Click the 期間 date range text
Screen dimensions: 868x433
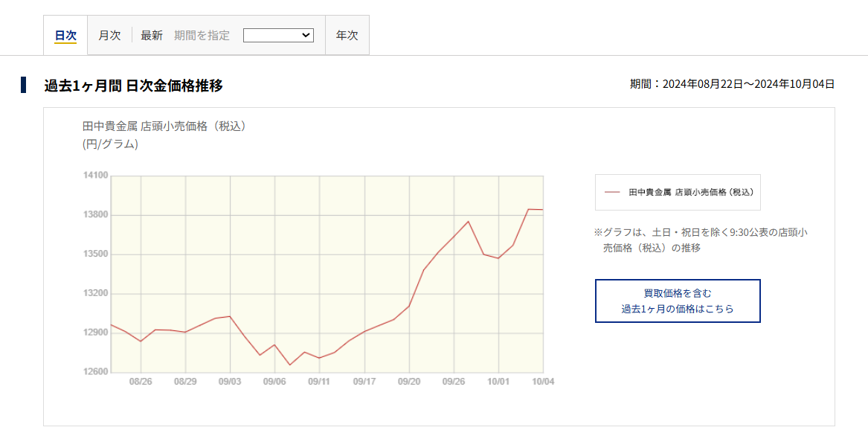(732, 84)
